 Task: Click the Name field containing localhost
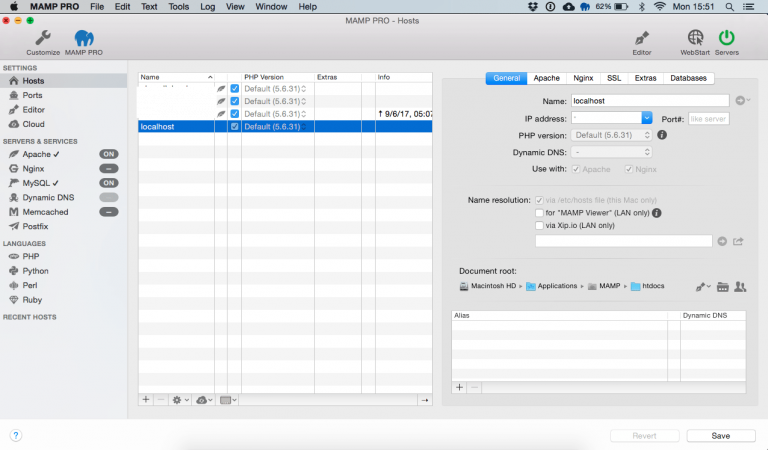click(650, 101)
